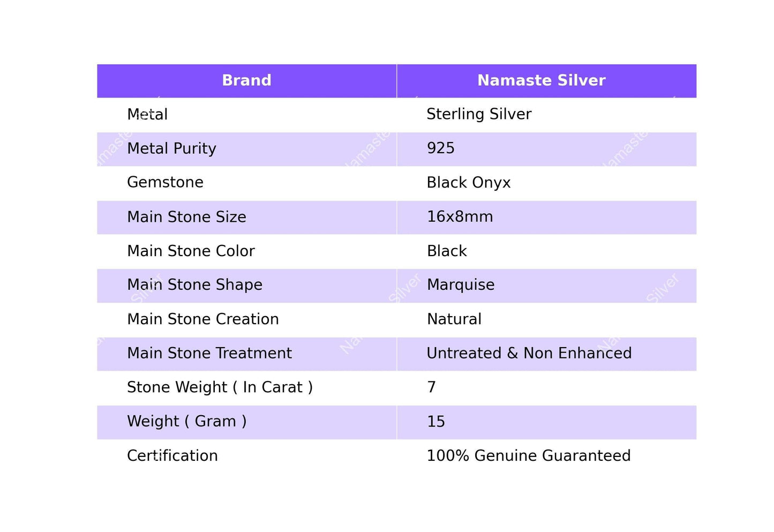
Task: Click the Untreated & Non Enhanced value
Action: (x=529, y=354)
